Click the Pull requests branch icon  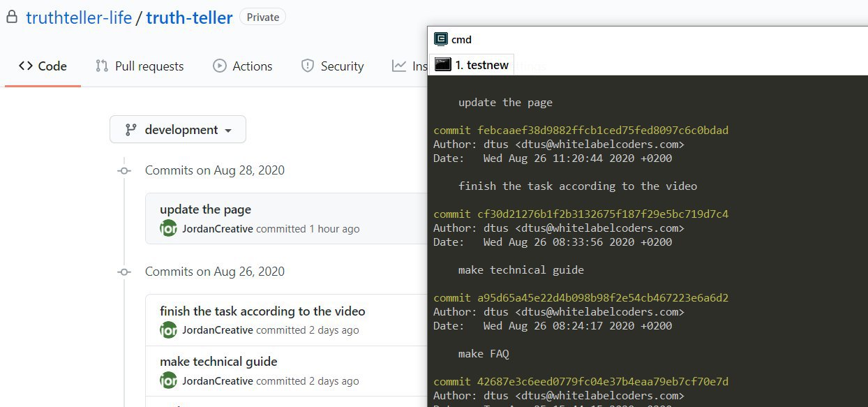(x=102, y=66)
